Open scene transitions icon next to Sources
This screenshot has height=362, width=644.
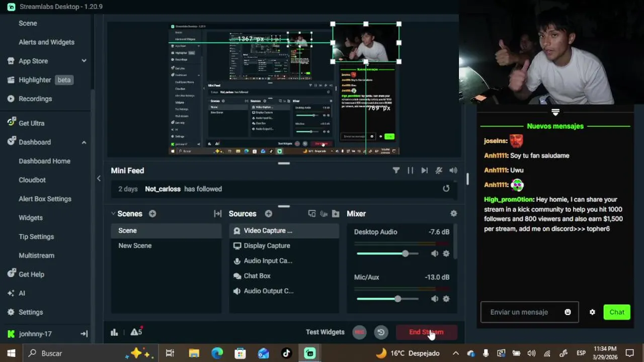coord(217,214)
